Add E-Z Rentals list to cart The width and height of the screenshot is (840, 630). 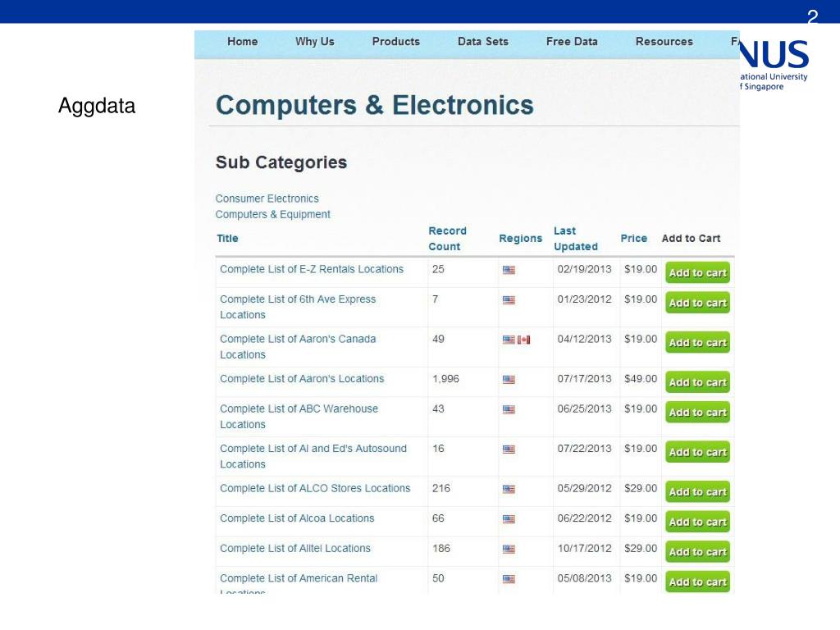tap(697, 272)
